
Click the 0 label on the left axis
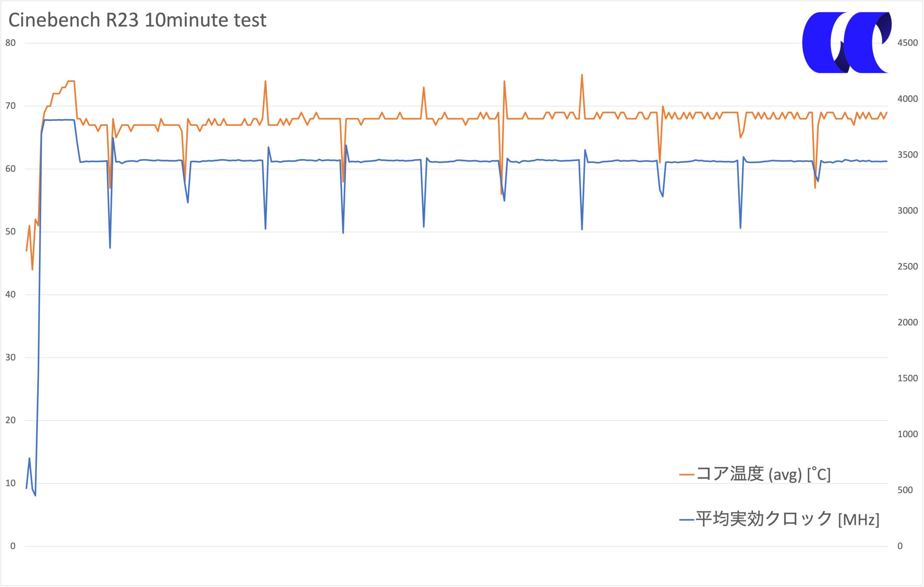pyautogui.click(x=13, y=546)
